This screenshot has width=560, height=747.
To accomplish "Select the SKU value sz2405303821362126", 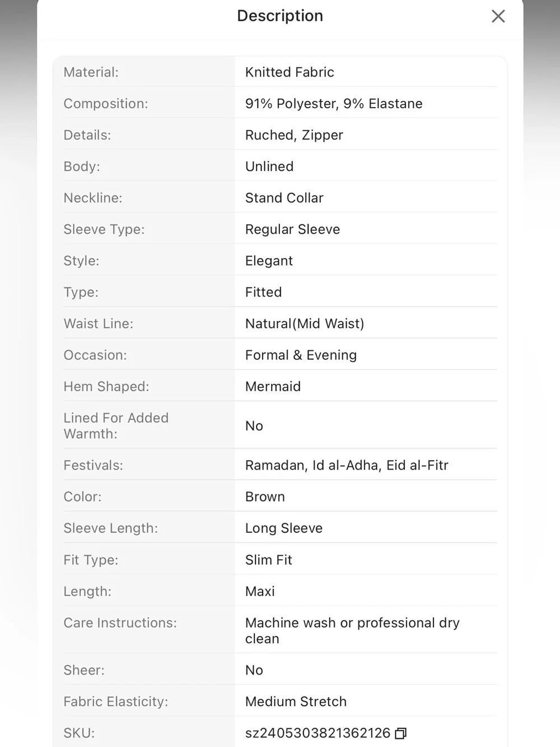I will 318,733.
